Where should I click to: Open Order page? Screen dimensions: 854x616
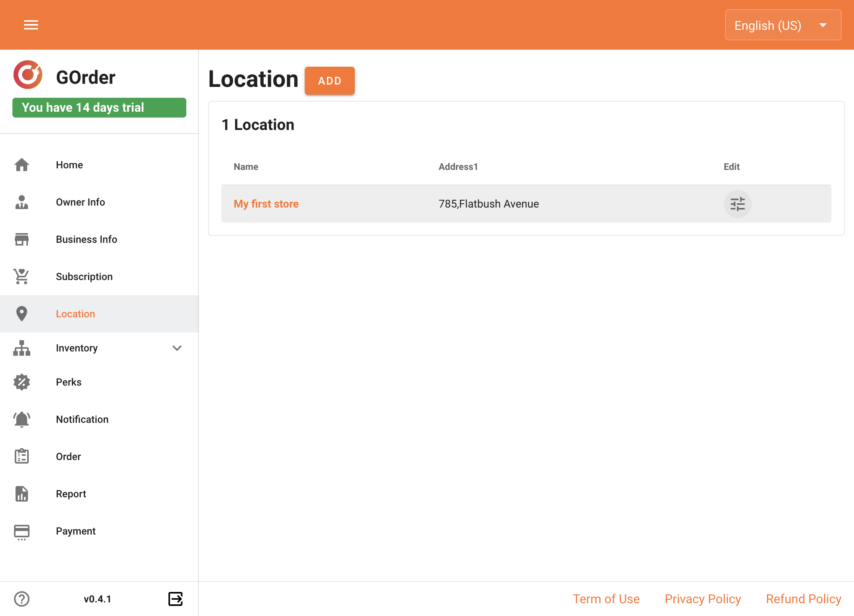click(x=99, y=457)
